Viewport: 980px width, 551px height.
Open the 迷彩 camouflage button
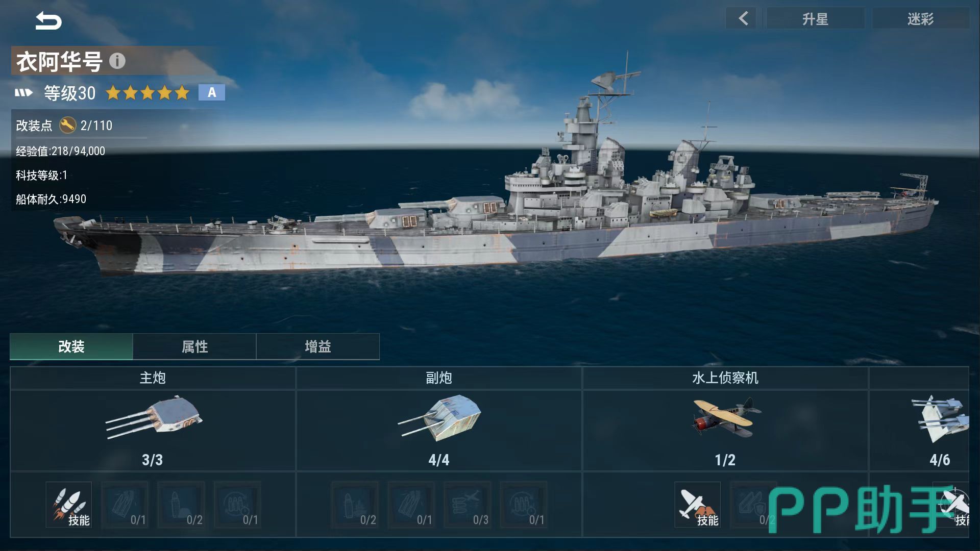pyautogui.click(x=920, y=19)
